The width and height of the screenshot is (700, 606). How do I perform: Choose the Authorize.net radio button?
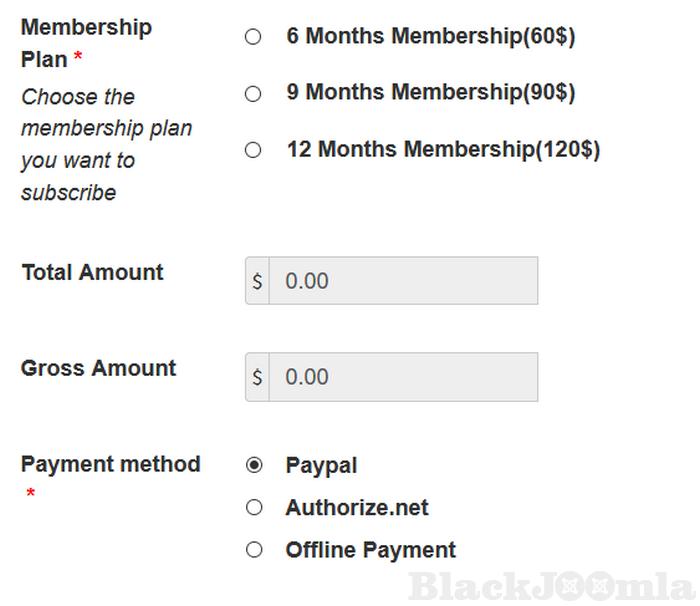(x=254, y=508)
